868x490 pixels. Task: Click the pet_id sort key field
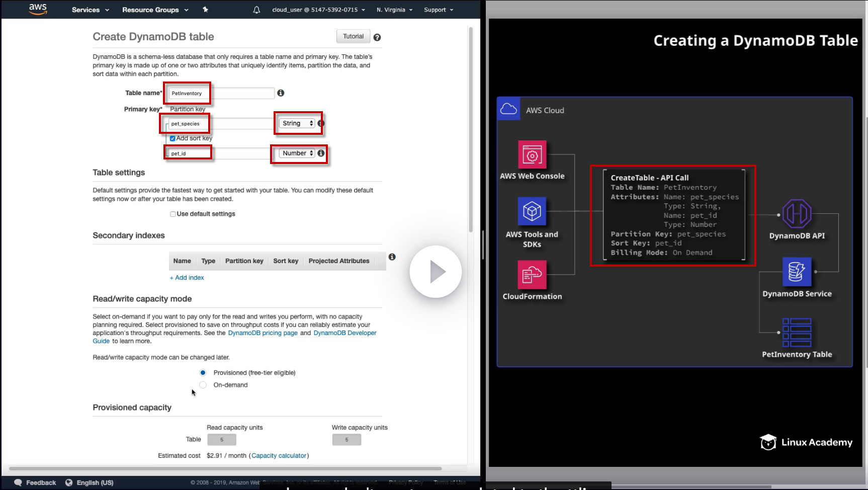pyautogui.click(x=221, y=153)
